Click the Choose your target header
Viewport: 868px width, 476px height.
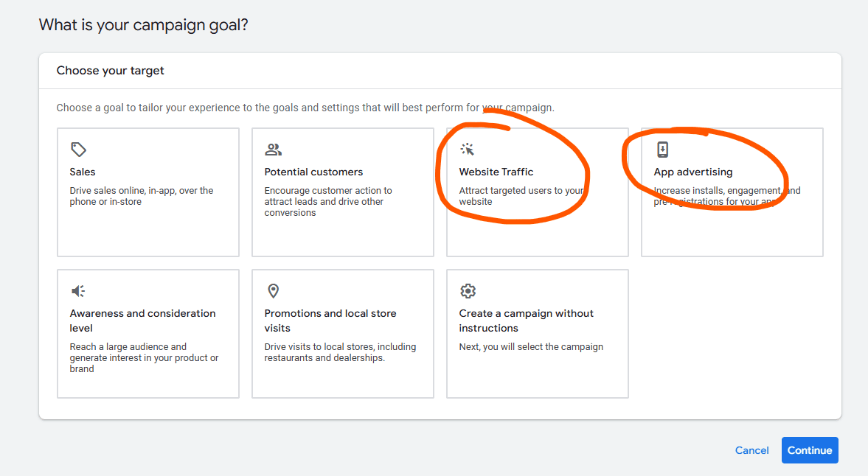pos(111,70)
